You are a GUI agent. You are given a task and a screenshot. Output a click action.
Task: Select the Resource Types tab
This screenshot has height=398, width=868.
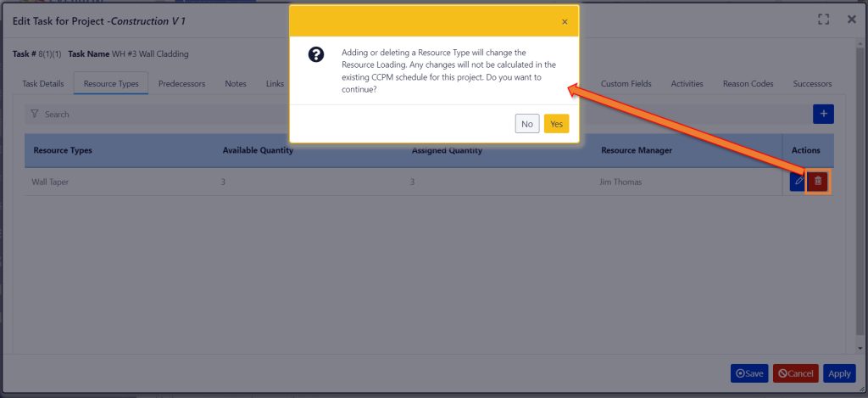click(x=111, y=84)
